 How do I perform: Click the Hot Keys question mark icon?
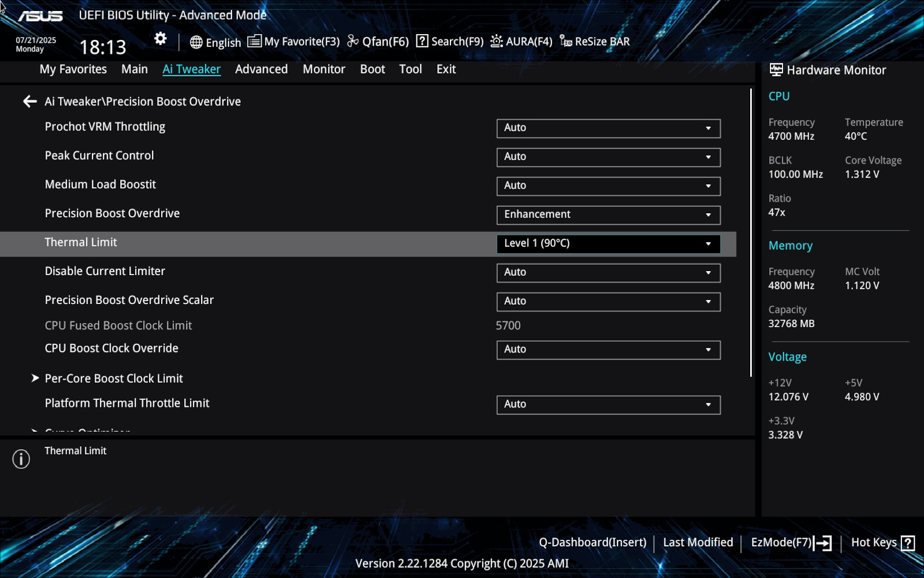(x=908, y=543)
